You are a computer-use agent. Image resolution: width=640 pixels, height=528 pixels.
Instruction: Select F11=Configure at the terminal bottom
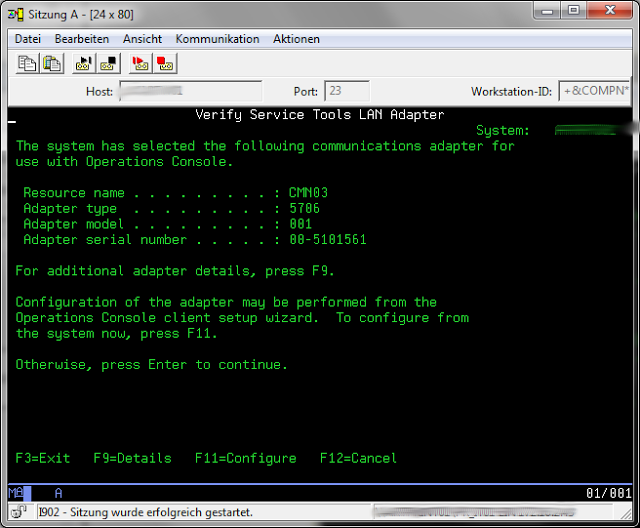point(246,458)
